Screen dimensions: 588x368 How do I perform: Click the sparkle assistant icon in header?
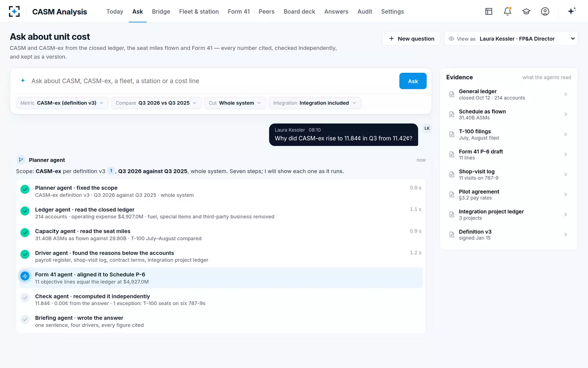(572, 11)
